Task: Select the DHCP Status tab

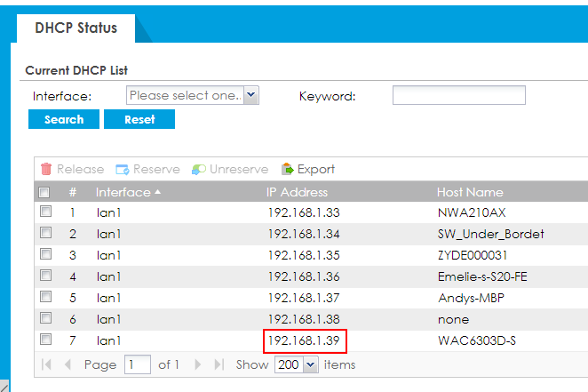Action: (76, 28)
